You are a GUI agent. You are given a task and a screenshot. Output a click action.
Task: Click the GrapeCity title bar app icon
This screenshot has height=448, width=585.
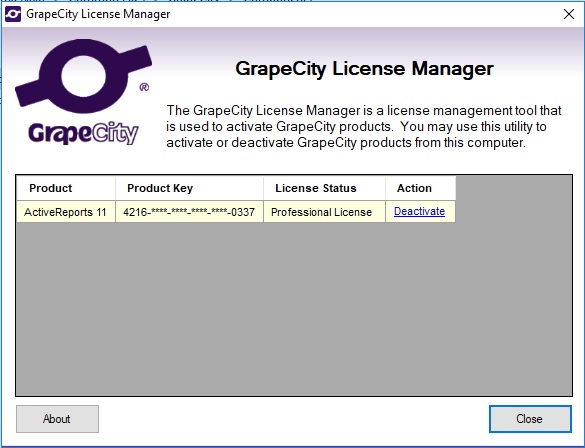coord(13,14)
